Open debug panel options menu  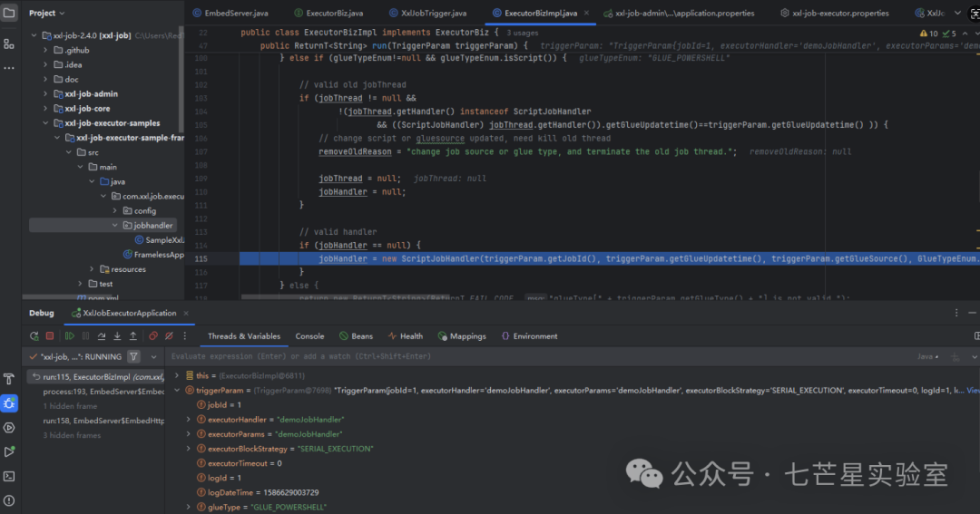pyautogui.click(x=956, y=313)
